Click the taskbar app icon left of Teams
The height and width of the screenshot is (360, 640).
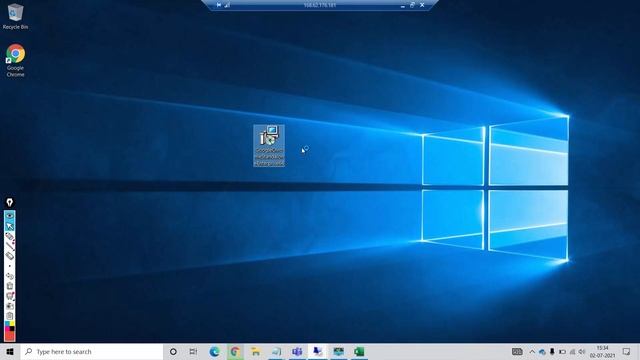click(276, 351)
